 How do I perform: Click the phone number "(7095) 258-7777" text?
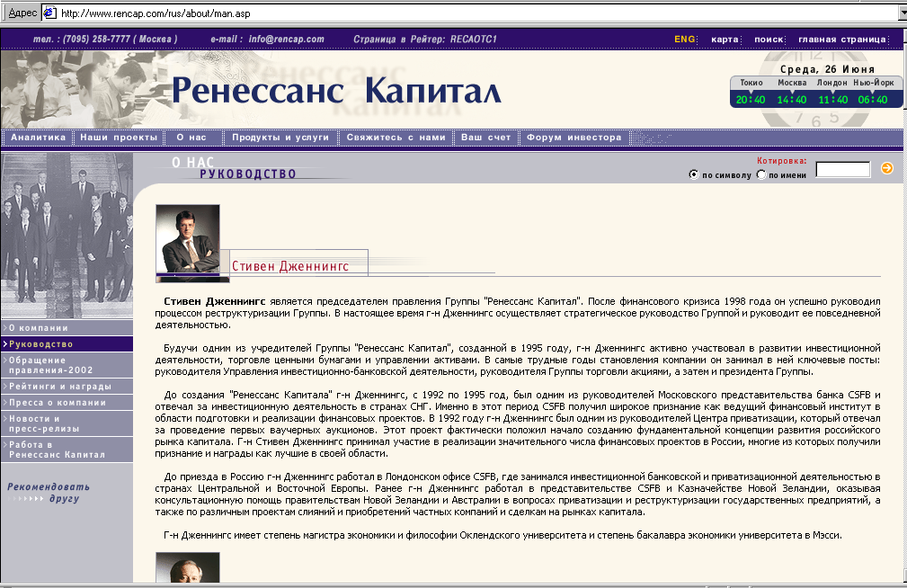(x=96, y=40)
